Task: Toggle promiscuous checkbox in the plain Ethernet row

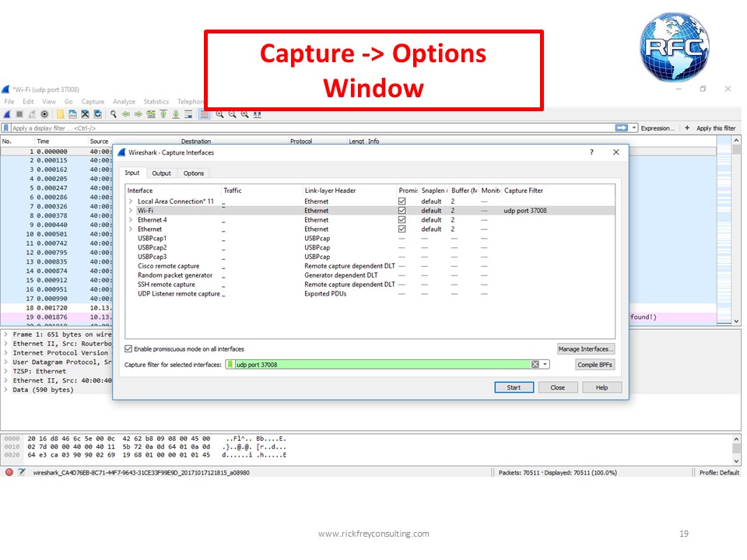Action: (x=402, y=229)
